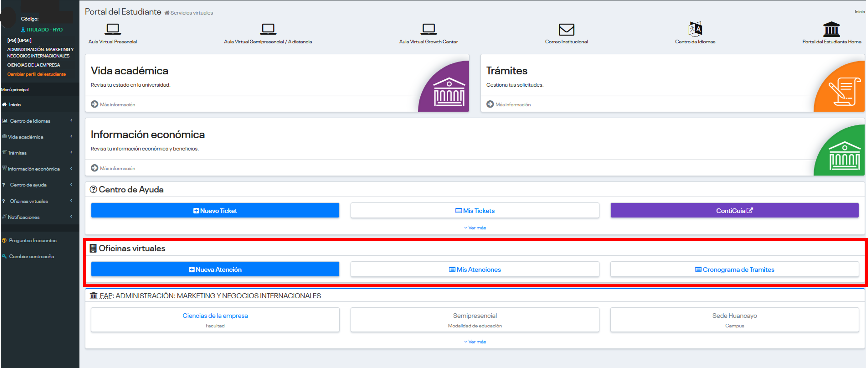Open Ciencias de la empresa faculty link
The height and width of the screenshot is (368, 868).
point(215,316)
